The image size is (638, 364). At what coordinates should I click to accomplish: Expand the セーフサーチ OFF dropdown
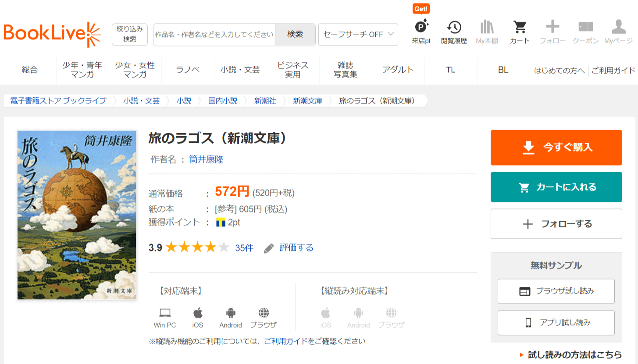tap(358, 35)
